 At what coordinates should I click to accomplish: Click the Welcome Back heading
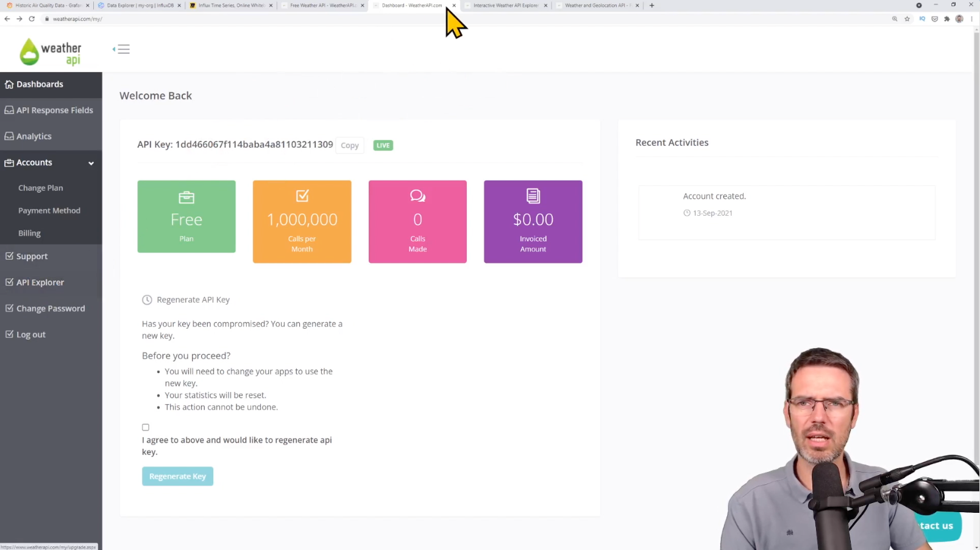[156, 96]
